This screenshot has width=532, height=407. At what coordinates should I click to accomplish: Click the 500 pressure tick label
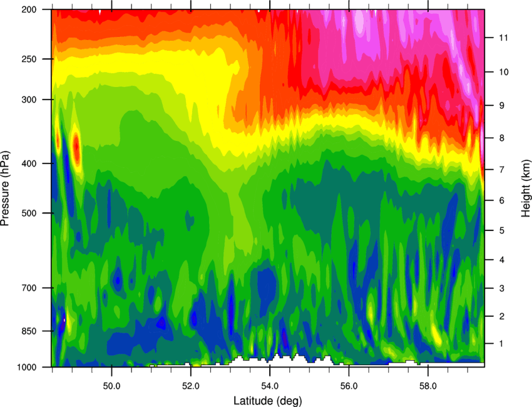pos(29,213)
